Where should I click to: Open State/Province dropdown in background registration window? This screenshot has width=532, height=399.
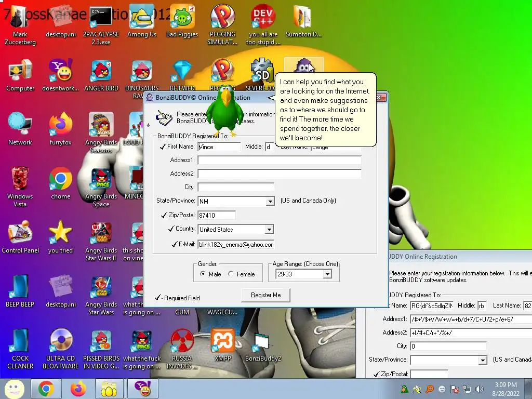(x=483, y=361)
